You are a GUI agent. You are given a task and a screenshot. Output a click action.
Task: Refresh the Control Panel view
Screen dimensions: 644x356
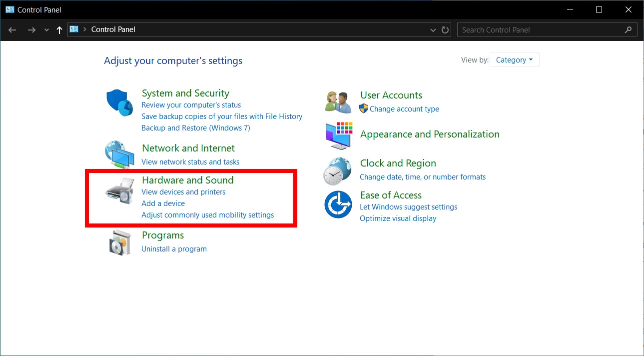tap(445, 30)
